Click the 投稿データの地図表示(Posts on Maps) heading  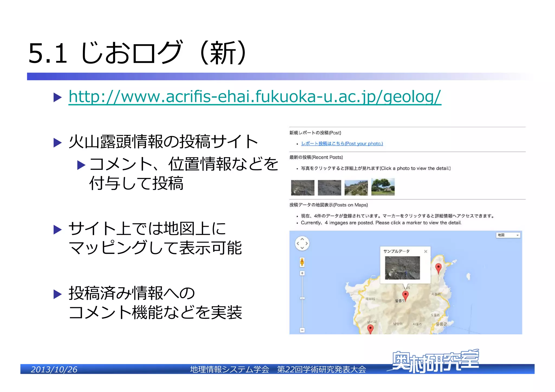328,205
